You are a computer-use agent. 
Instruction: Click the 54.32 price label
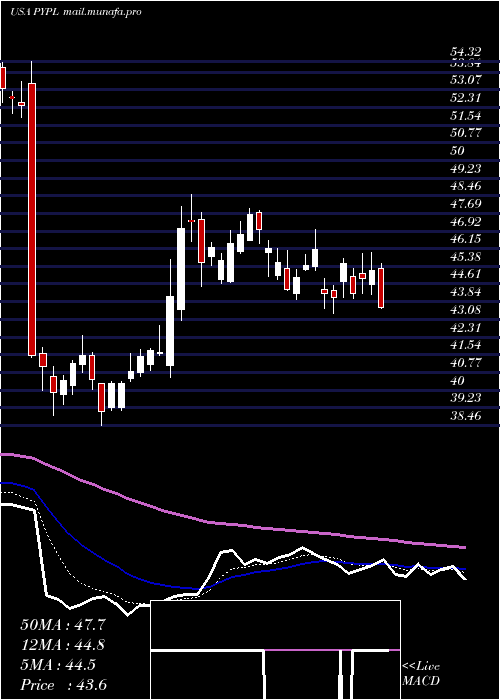(466, 53)
